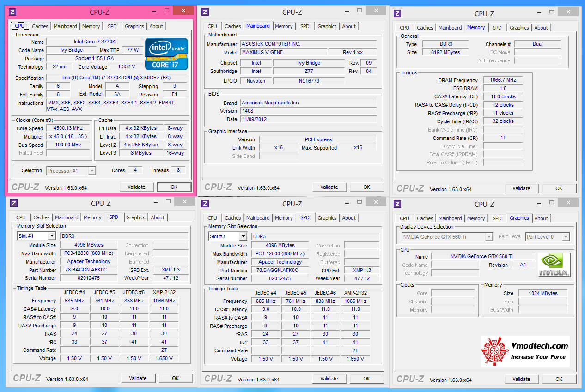
Task: Click Validate in the Slot #3 SPD window
Action: point(329,379)
